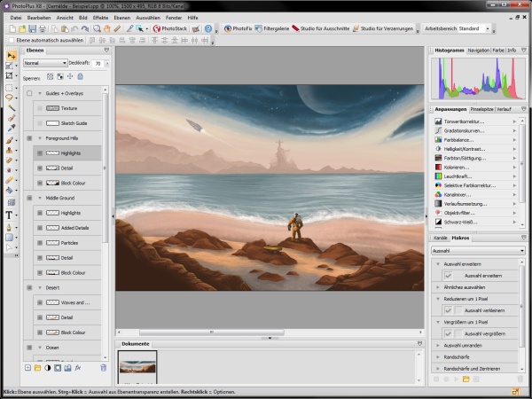Image resolution: width=532 pixels, height=399 pixels.
Task: Open PhotoFix studio
Action: (x=238, y=29)
